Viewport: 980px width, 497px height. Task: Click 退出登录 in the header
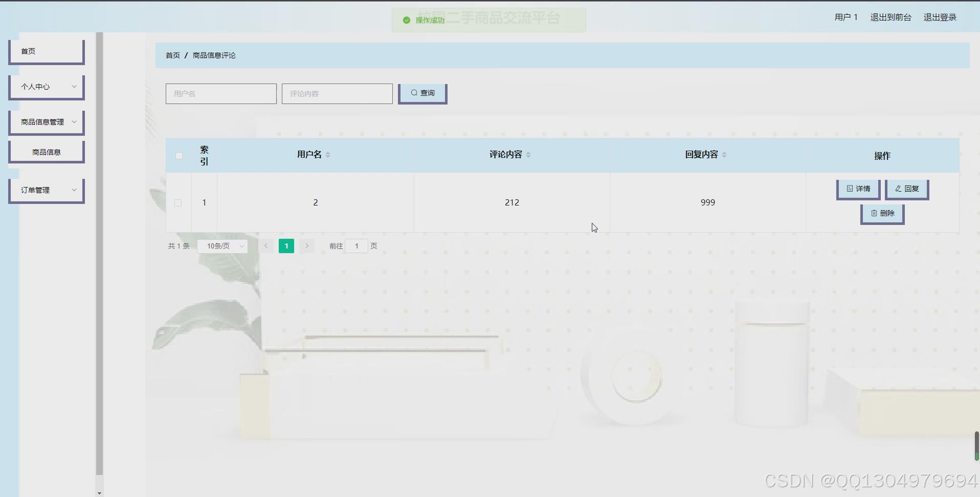click(x=940, y=17)
